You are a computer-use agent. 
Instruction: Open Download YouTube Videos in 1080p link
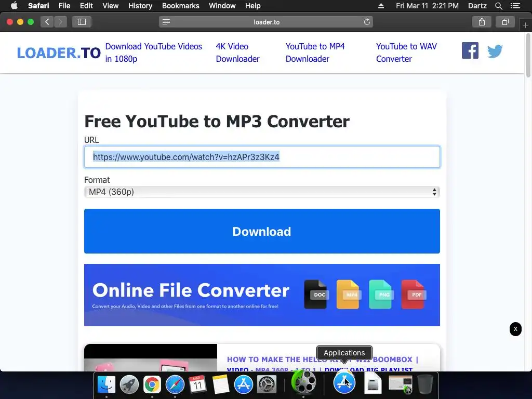[x=153, y=52]
